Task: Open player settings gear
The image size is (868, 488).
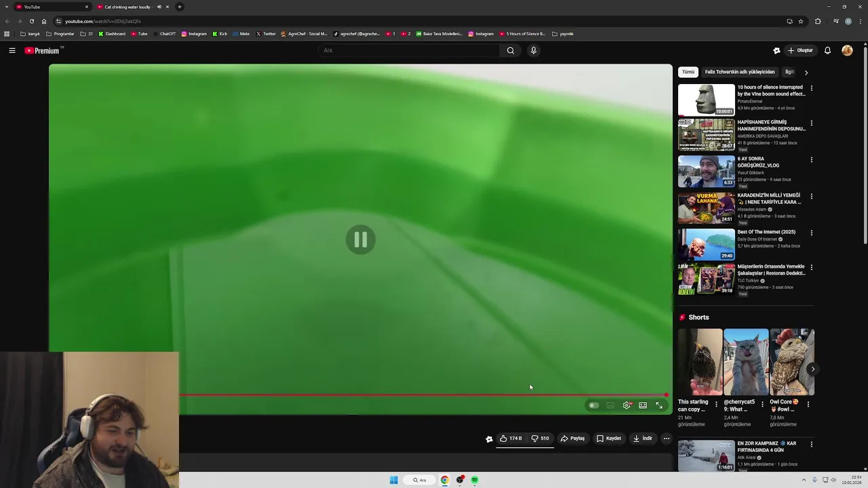Action: [x=627, y=405]
